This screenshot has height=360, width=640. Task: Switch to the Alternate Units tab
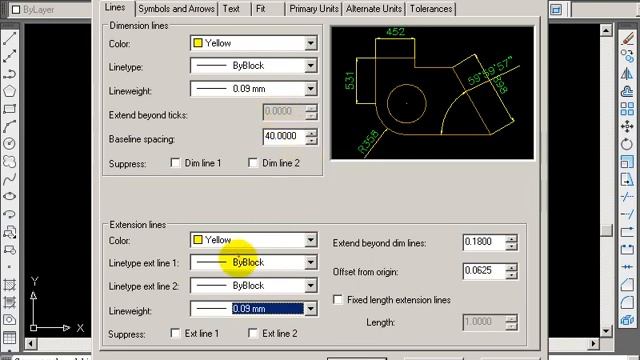click(x=374, y=9)
